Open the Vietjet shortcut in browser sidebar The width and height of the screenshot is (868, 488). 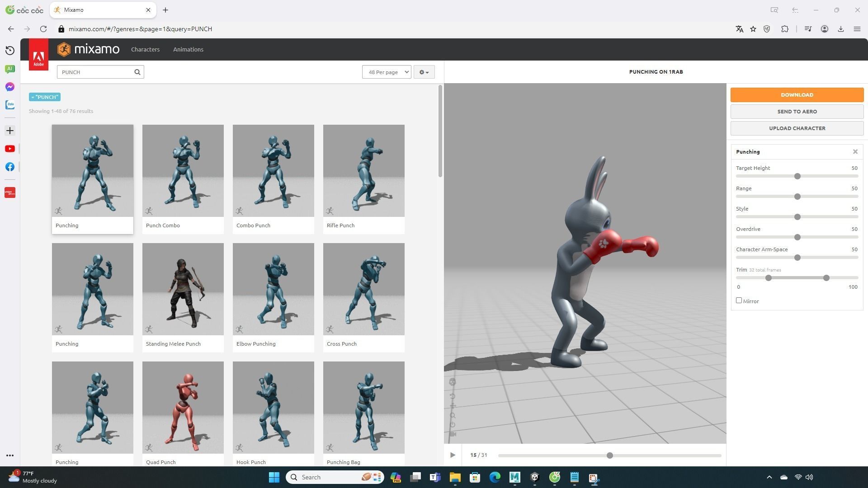coord(10,192)
